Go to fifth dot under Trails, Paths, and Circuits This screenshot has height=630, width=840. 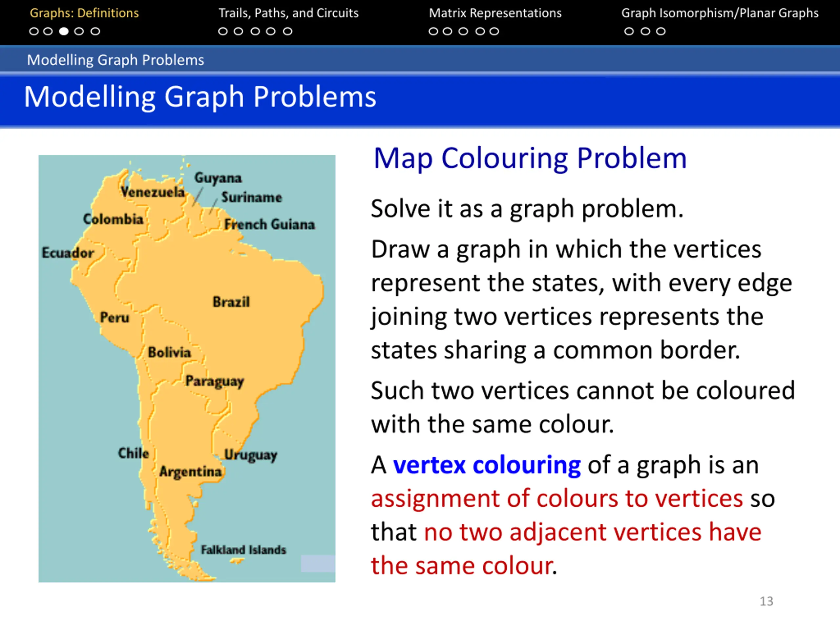coord(287,31)
